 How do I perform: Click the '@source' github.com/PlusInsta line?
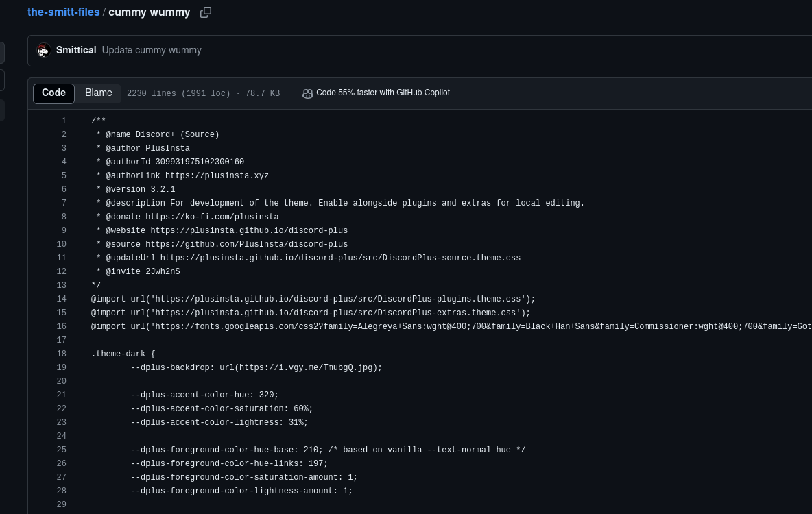[x=222, y=244]
